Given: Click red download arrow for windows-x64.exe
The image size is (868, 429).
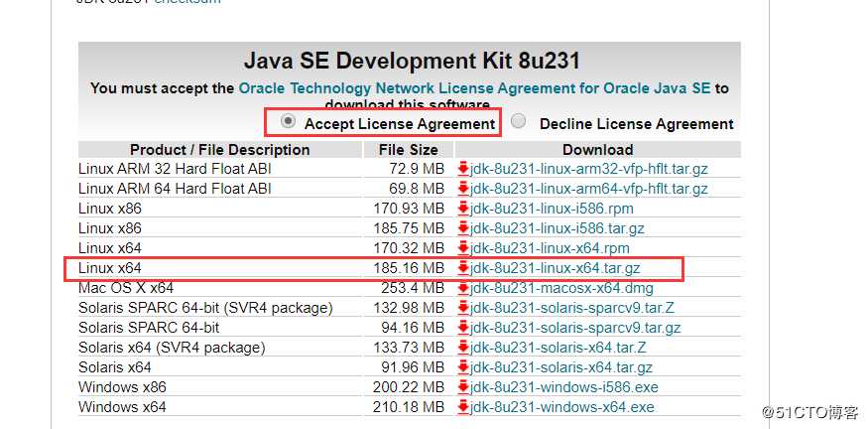Looking at the screenshot, I should pos(463,407).
